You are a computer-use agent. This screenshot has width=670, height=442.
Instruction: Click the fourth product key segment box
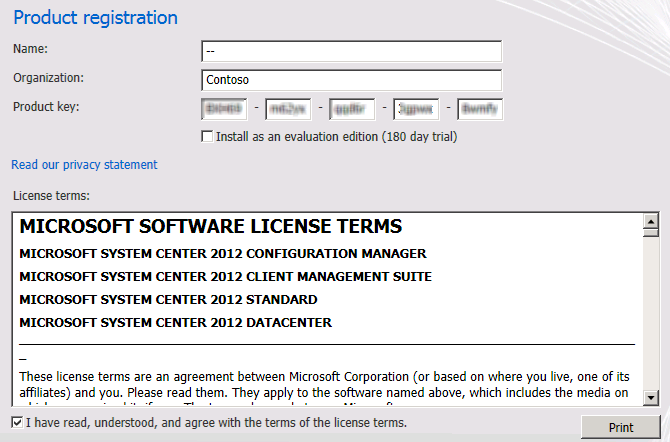pos(412,107)
